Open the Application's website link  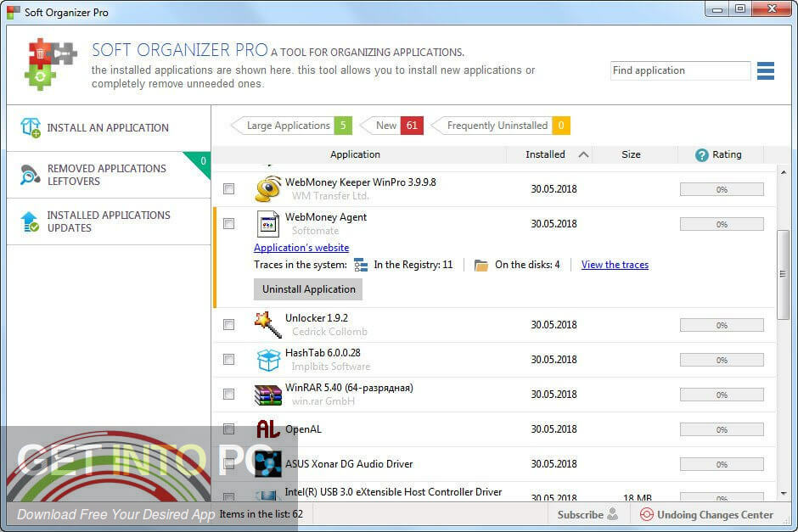[x=301, y=248]
